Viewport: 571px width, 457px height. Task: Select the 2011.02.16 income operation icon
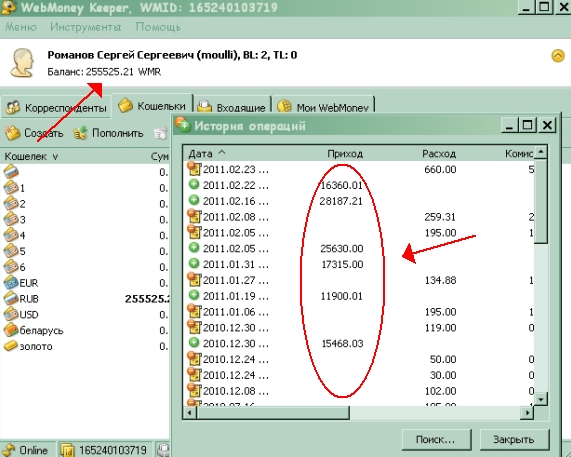click(194, 200)
